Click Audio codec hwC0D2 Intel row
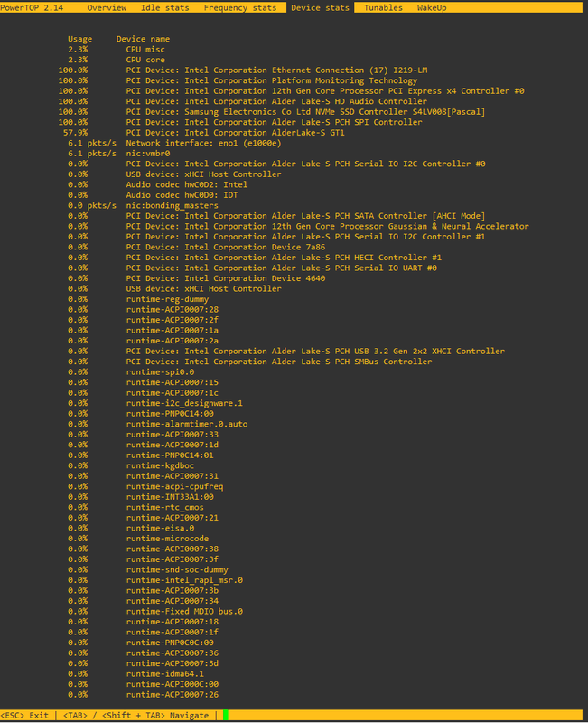 pos(186,184)
